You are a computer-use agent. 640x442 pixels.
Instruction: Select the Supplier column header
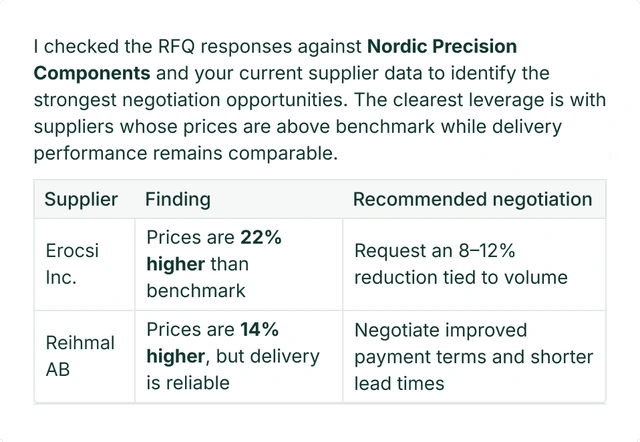pyautogui.click(x=81, y=200)
